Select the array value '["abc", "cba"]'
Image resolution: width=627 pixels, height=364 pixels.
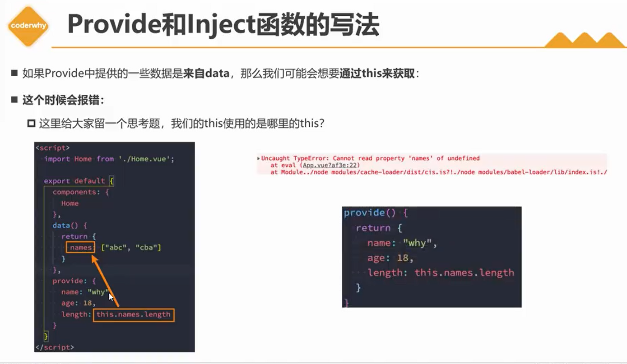(131, 247)
